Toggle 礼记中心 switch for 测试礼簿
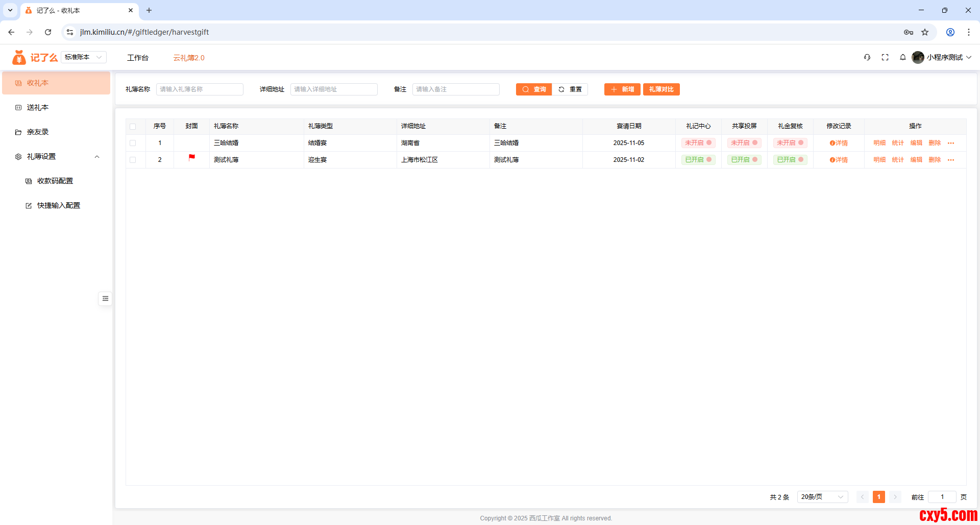The image size is (980, 525). (698, 160)
